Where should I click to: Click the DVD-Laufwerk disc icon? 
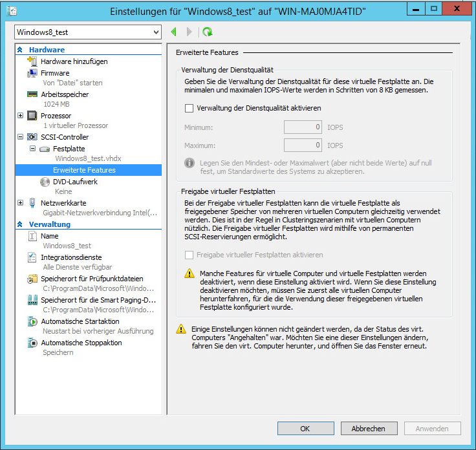point(45,182)
